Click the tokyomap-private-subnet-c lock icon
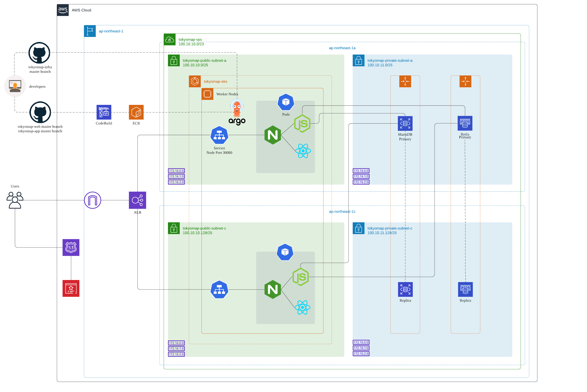Image resolution: width=587 pixels, height=392 pixels. point(359,228)
